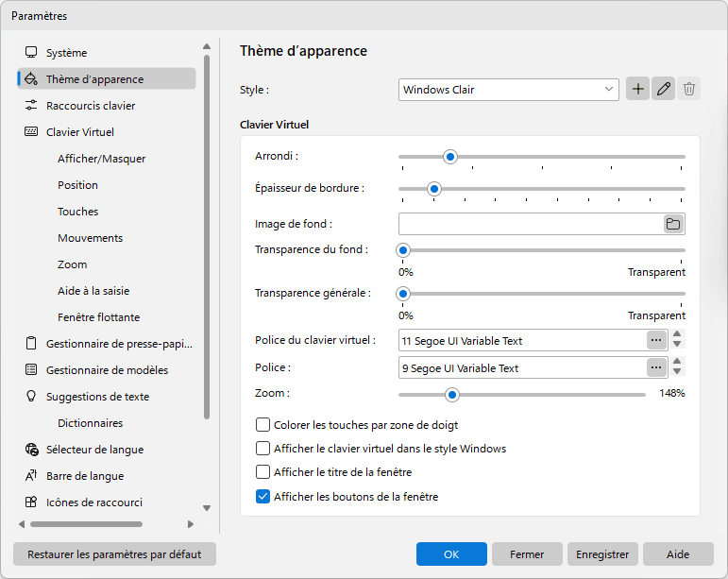The image size is (728, 579).
Task: Click the Gestionnaire de presse-papiers clipboard icon
Action: 31,344
